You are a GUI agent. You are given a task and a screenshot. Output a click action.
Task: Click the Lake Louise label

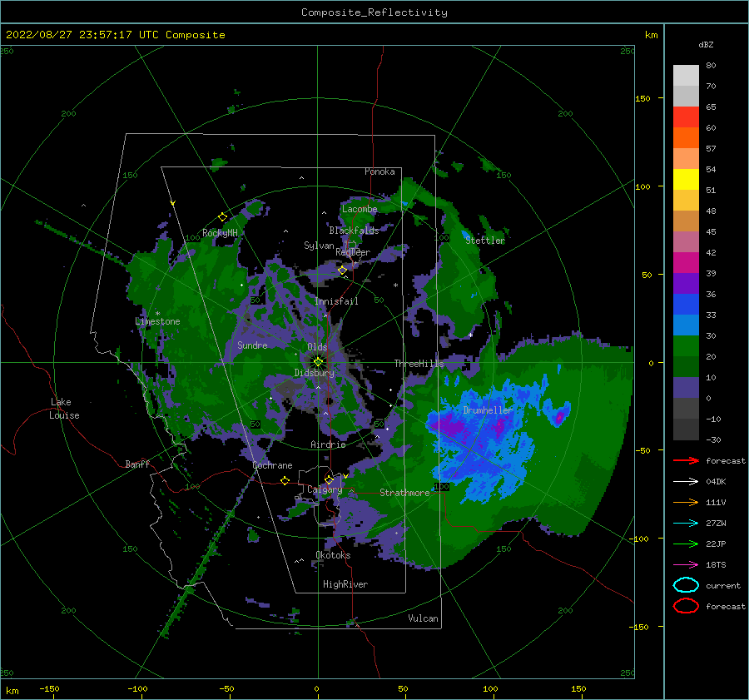64,409
